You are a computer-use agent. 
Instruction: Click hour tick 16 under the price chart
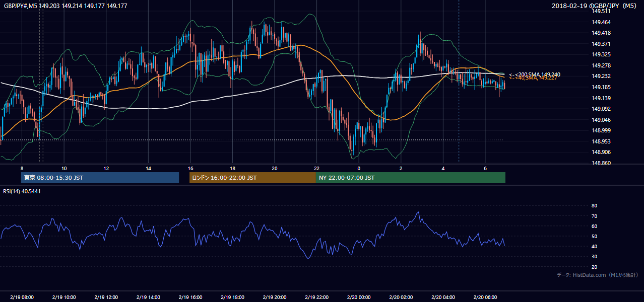tap(190, 168)
